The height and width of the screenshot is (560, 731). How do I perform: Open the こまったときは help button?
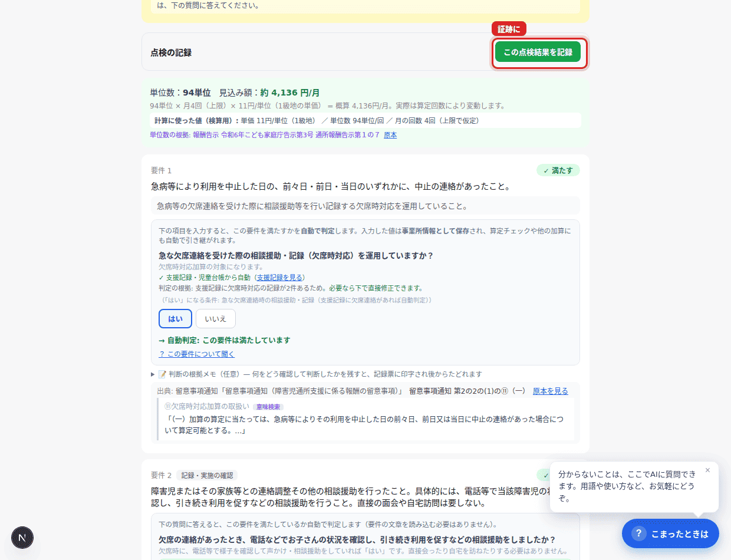(670, 533)
